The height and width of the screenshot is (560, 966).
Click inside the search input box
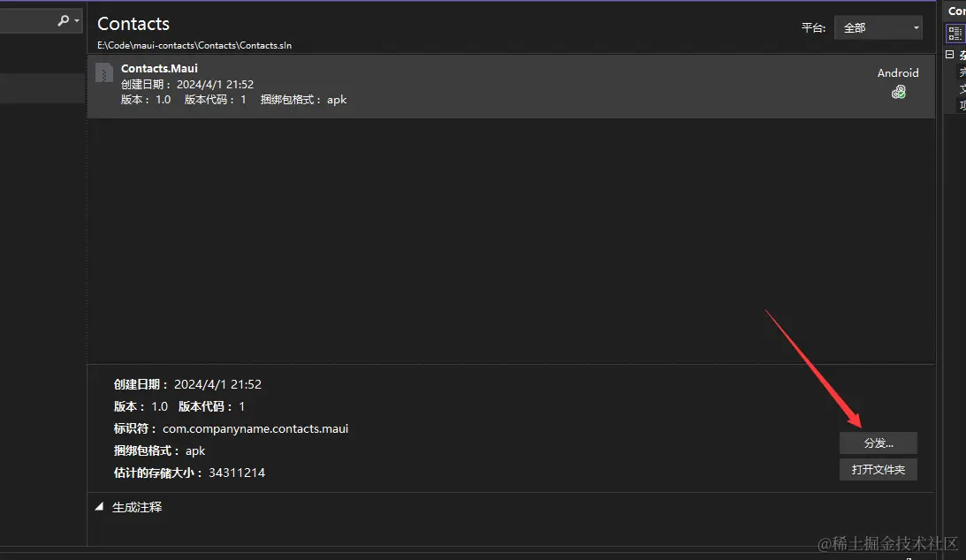[x=27, y=20]
